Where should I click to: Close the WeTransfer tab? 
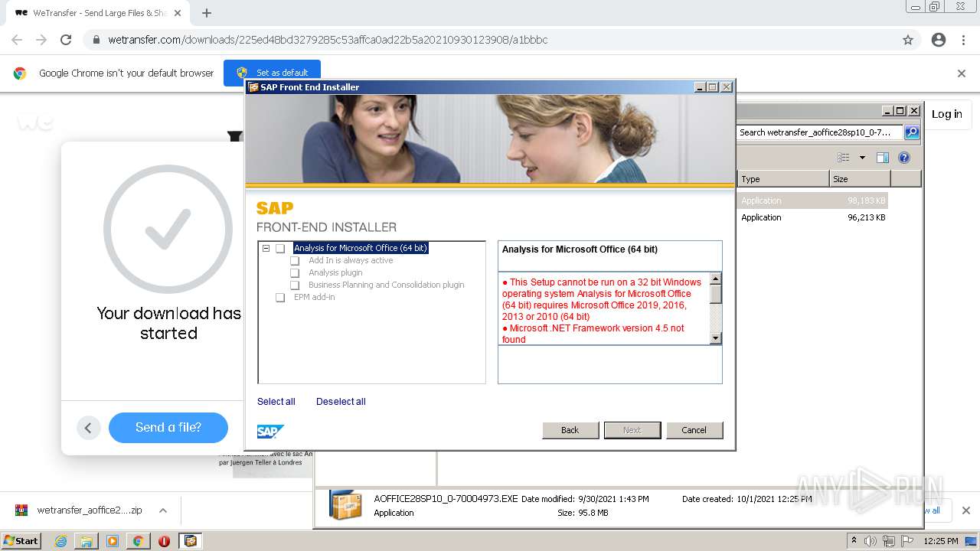[178, 13]
